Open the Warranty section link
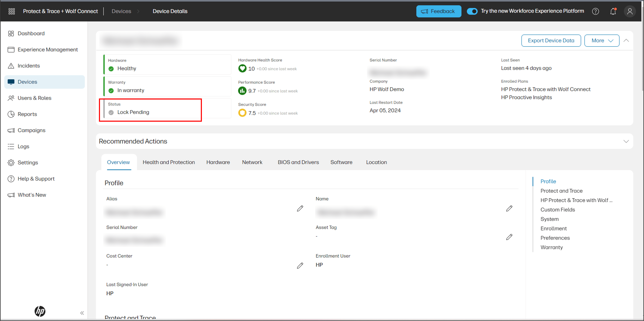 (x=552, y=247)
